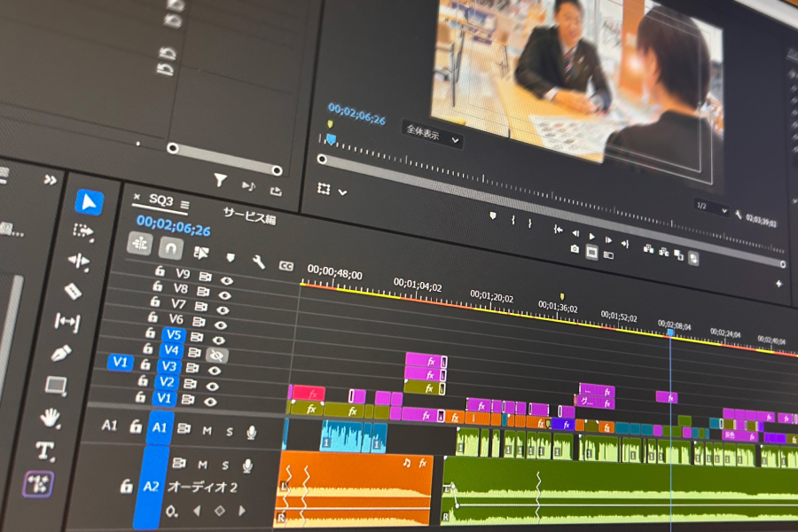This screenshot has width=798, height=532.
Task: Hide the V6 track output
Action: [x=220, y=325]
